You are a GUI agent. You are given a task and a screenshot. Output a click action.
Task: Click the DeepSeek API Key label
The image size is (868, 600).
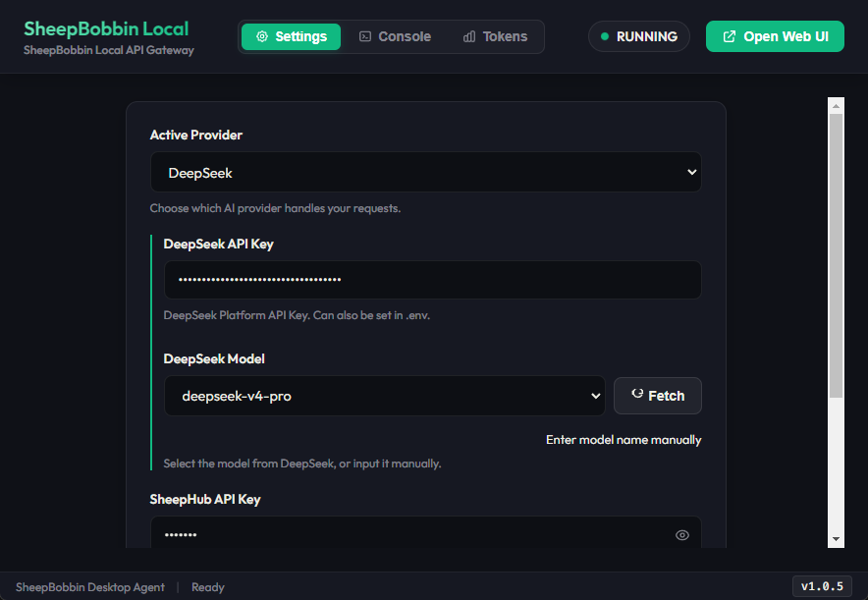tap(219, 245)
